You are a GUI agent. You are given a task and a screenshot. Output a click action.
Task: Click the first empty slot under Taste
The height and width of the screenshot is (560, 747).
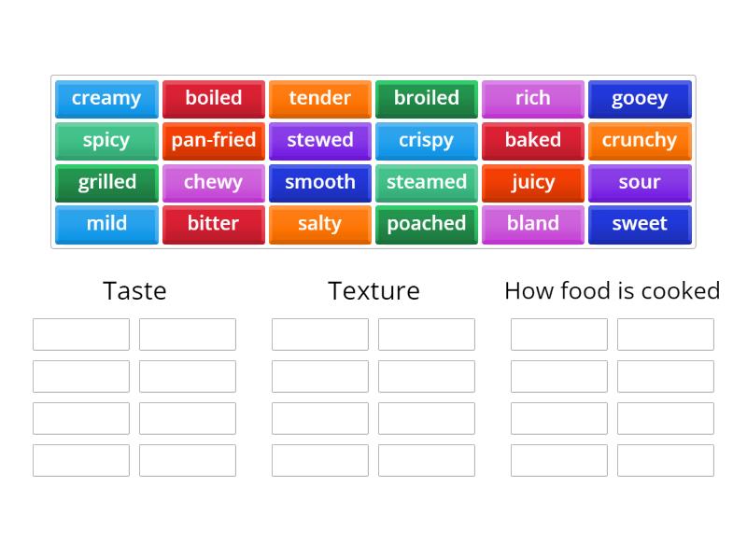point(80,333)
